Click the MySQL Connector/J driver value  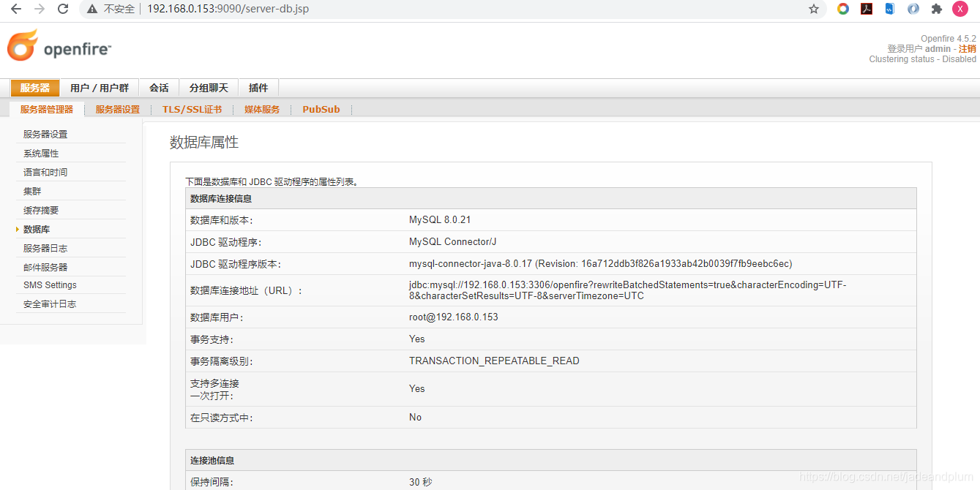pos(453,242)
